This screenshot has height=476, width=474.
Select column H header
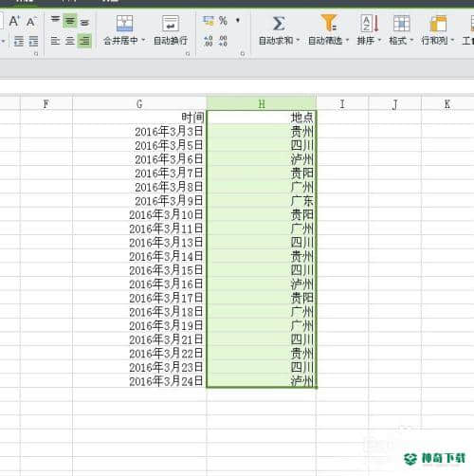coord(262,103)
